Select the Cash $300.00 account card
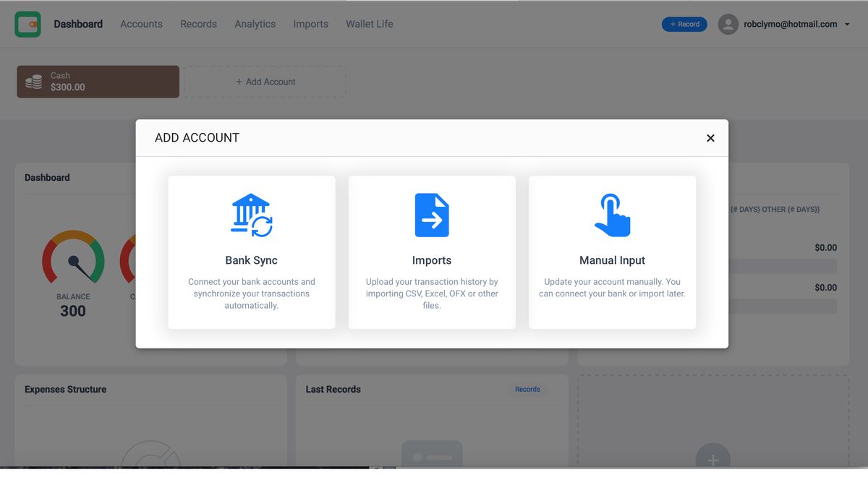 pos(98,81)
